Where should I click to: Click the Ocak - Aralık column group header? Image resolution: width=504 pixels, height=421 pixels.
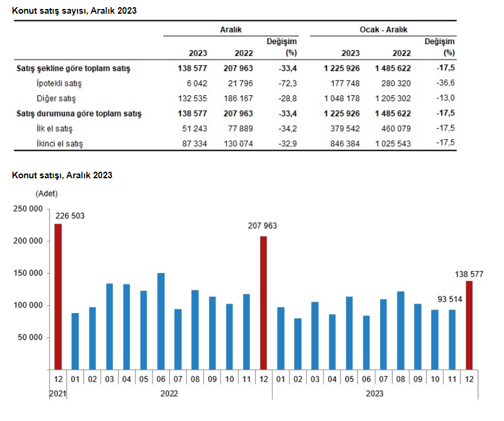tap(384, 29)
